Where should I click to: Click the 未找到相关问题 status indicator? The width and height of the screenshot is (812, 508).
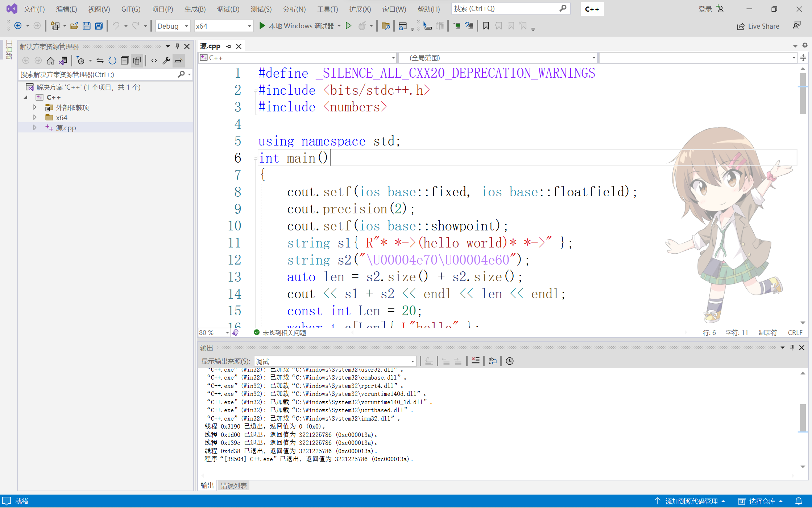[x=280, y=332]
